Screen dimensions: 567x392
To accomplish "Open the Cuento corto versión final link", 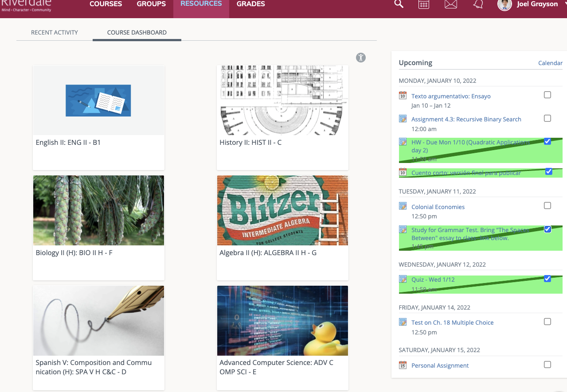I will pos(466,173).
